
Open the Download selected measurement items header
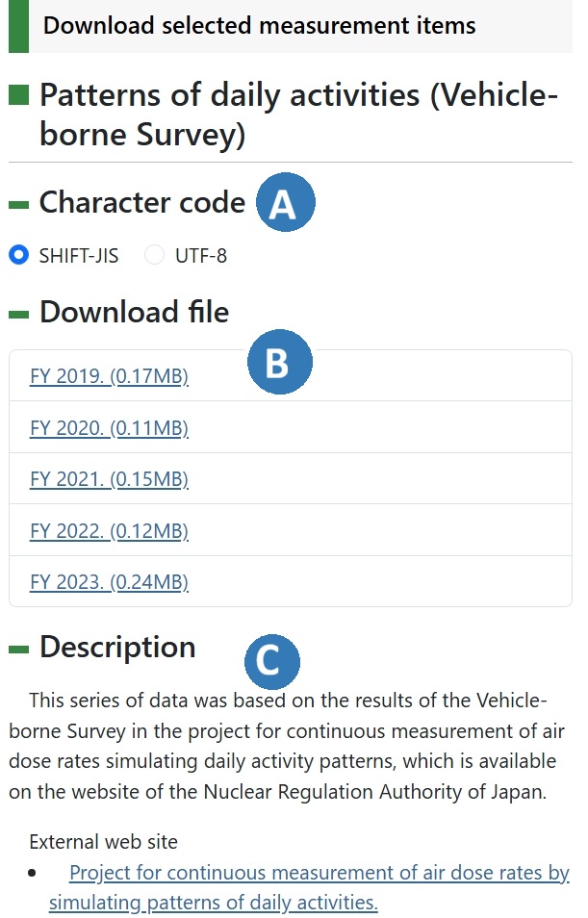(x=260, y=25)
